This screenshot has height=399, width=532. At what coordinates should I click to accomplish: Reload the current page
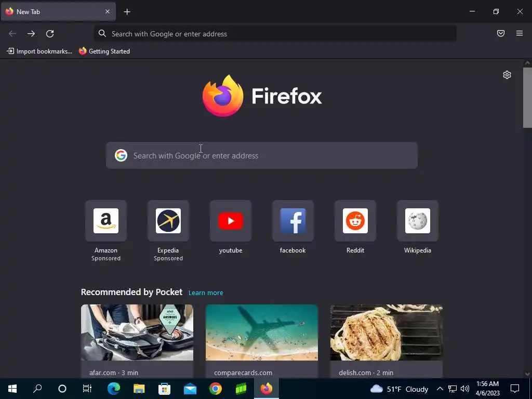pyautogui.click(x=50, y=34)
